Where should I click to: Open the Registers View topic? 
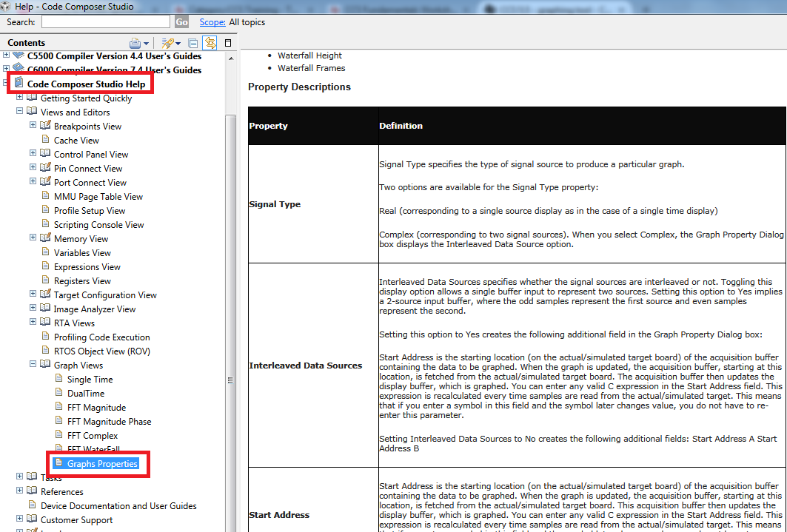[x=82, y=280]
